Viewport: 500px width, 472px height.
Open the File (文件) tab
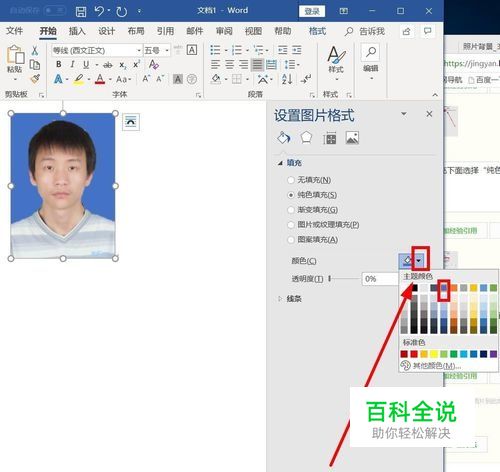pyautogui.click(x=14, y=31)
